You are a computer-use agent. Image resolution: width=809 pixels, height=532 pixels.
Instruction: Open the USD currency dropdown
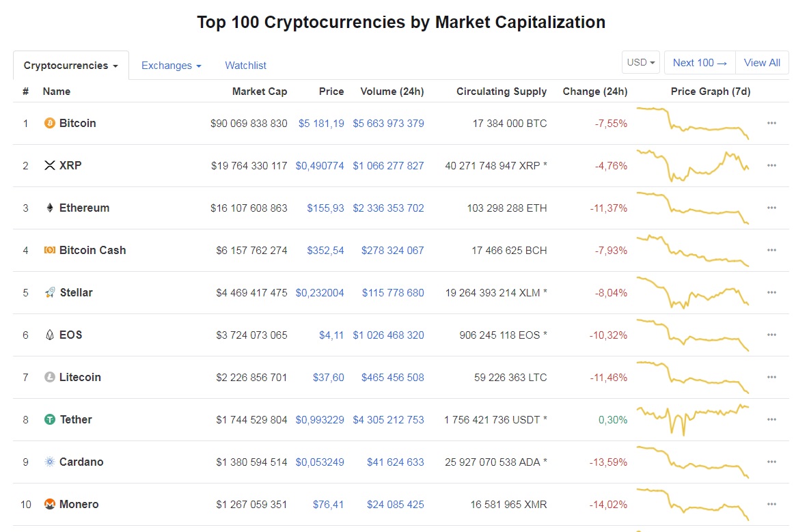coord(640,62)
